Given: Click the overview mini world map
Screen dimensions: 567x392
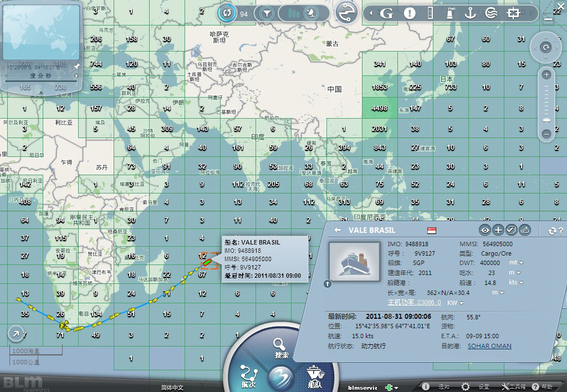Looking at the screenshot, I should (x=41, y=32).
